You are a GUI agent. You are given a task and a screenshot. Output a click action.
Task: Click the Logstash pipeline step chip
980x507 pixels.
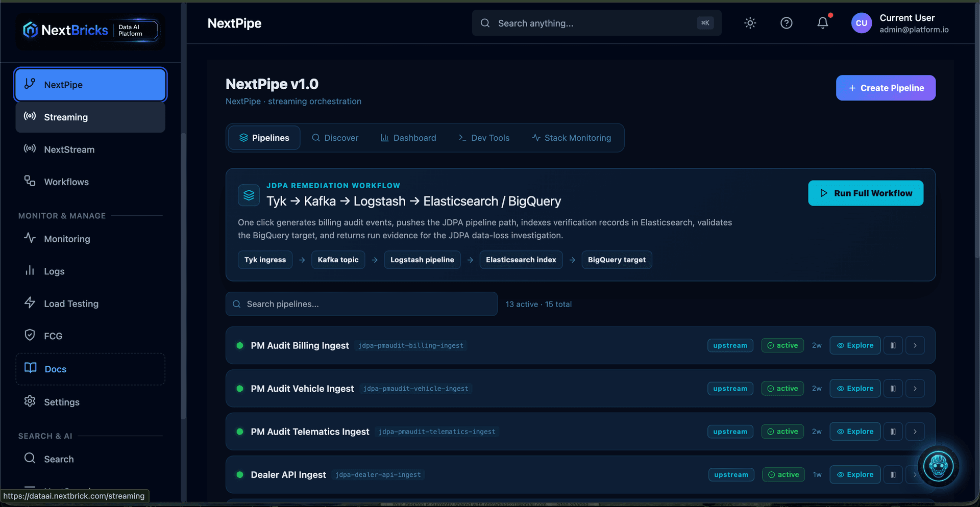422,260
